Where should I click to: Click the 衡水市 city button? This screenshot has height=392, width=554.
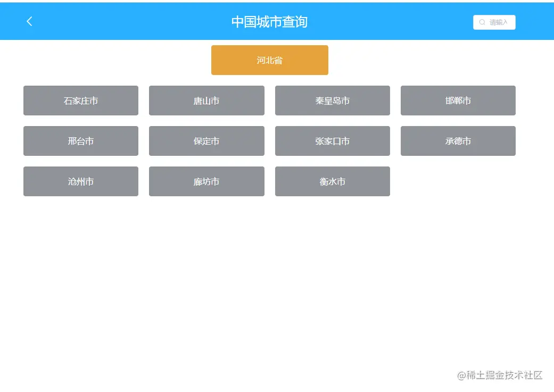coord(333,181)
